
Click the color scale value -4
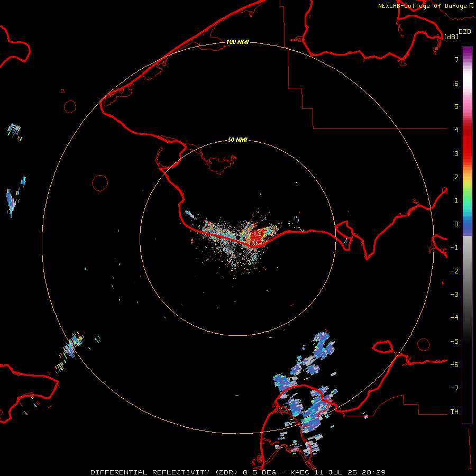point(454,318)
